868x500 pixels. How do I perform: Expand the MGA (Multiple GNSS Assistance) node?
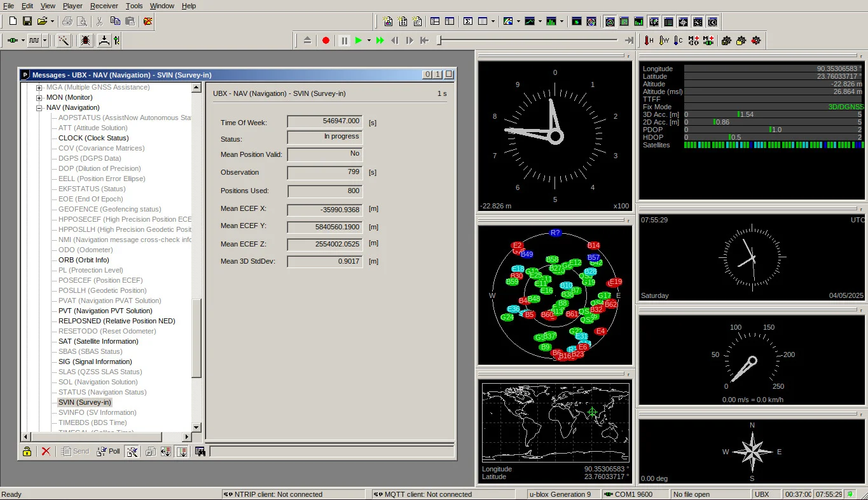39,87
